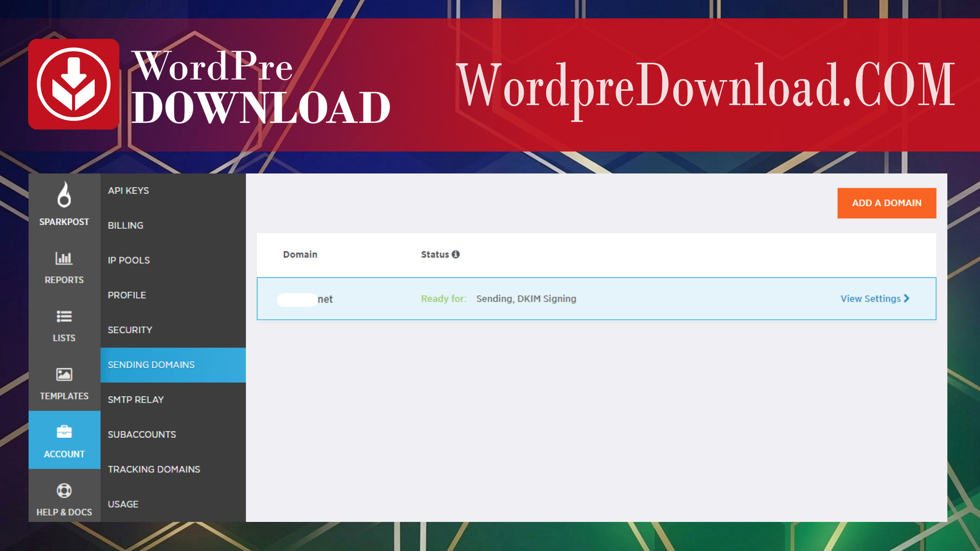Select the Account briefcase icon
This screenshot has height=551, width=980.
point(64,432)
